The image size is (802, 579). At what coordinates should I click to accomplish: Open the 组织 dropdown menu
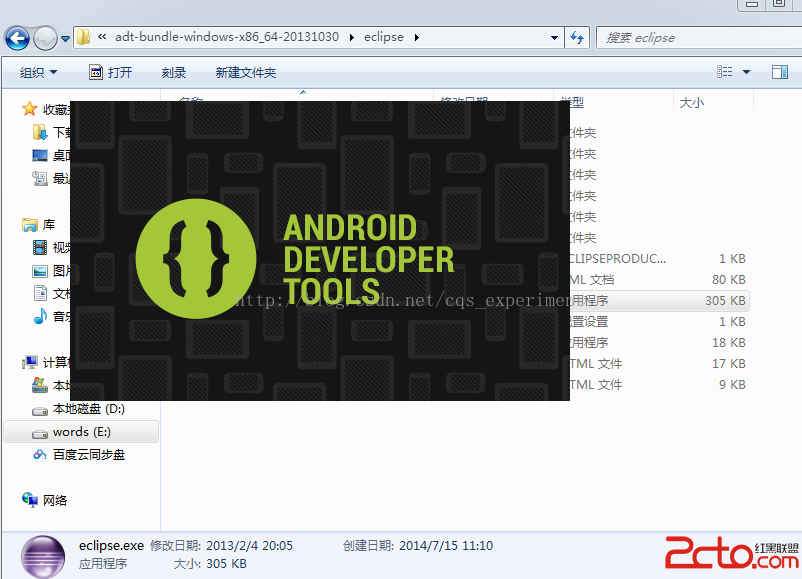(39, 73)
